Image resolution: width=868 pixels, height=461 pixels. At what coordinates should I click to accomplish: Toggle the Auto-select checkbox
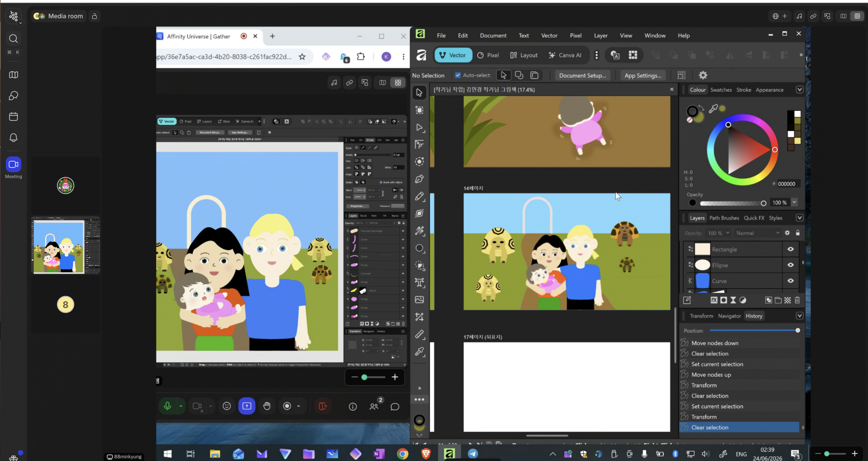(x=458, y=75)
